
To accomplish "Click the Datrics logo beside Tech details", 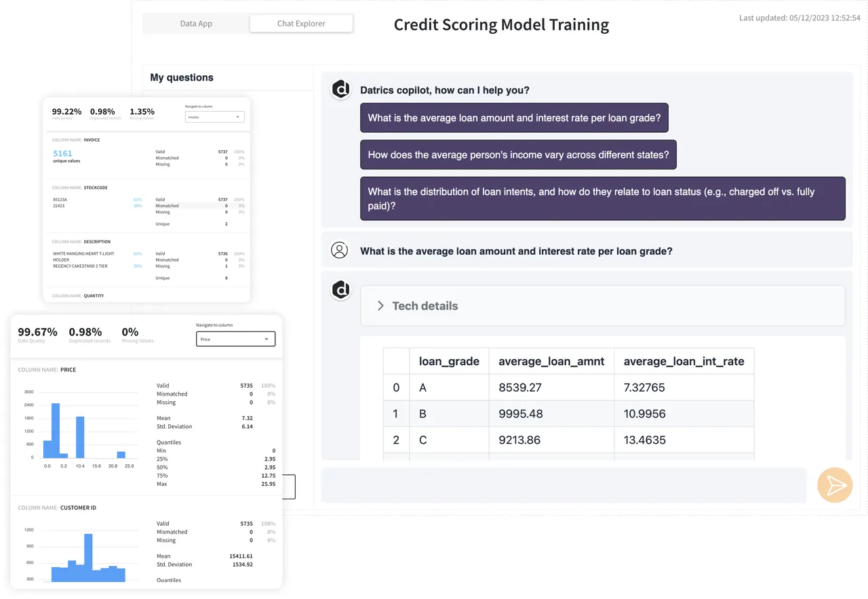I will pyautogui.click(x=341, y=290).
